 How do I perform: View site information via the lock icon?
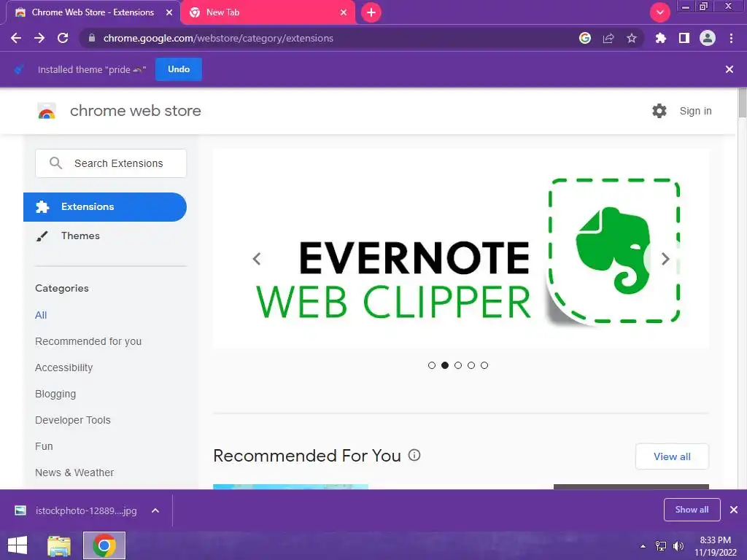point(92,38)
